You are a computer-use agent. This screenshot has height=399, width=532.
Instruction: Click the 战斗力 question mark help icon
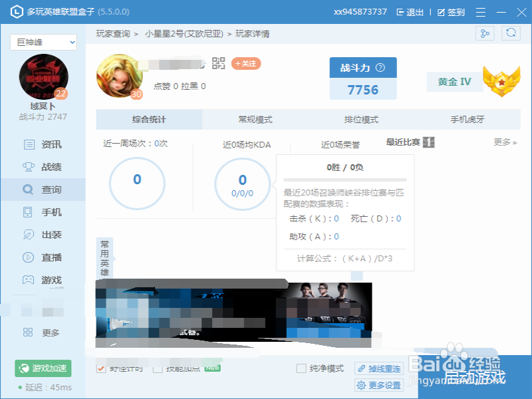(380, 68)
